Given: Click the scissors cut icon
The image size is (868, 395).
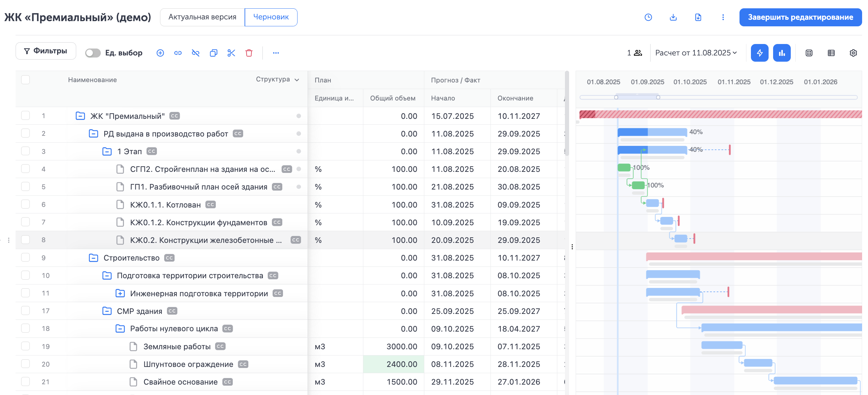Looking at the screenshot, I should point(231,53).
